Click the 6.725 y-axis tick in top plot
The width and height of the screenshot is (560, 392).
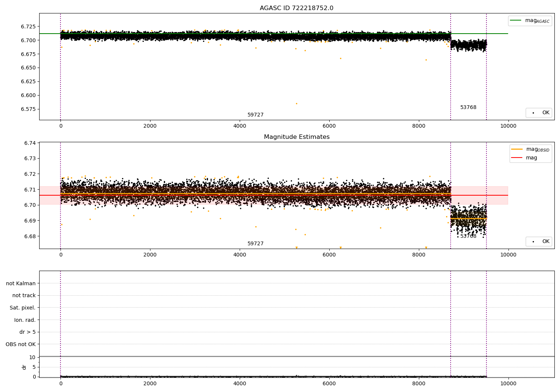pyautogui.click(x=28, y=27)
